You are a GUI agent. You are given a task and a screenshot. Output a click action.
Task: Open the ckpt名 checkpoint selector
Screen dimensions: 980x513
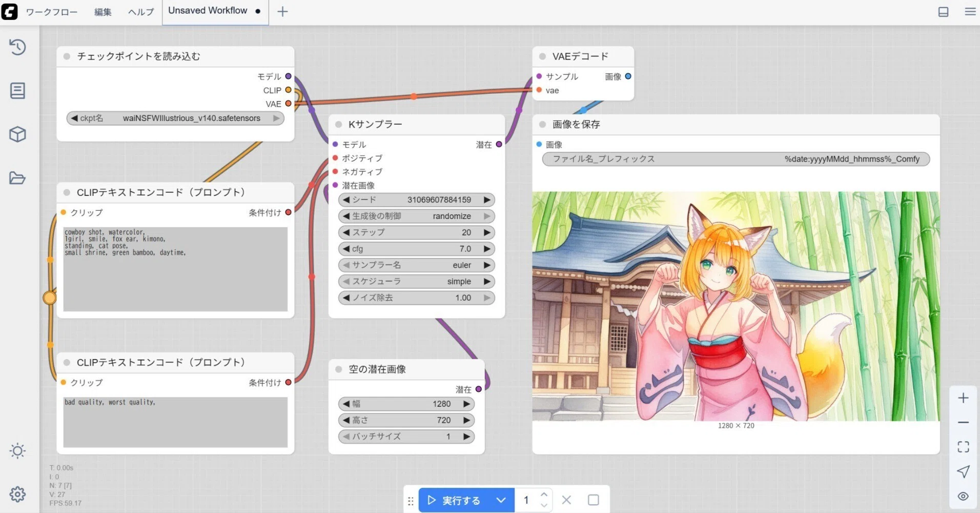[175, 118]
